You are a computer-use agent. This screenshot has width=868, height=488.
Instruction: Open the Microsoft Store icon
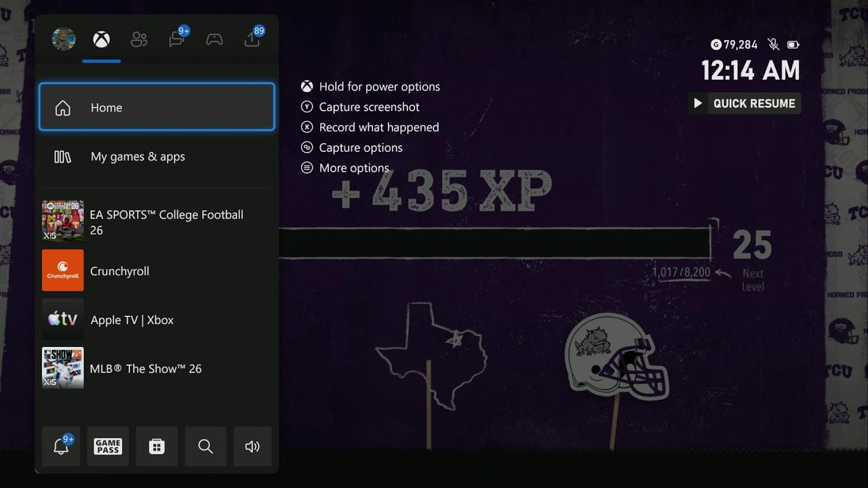coord(157,446)
